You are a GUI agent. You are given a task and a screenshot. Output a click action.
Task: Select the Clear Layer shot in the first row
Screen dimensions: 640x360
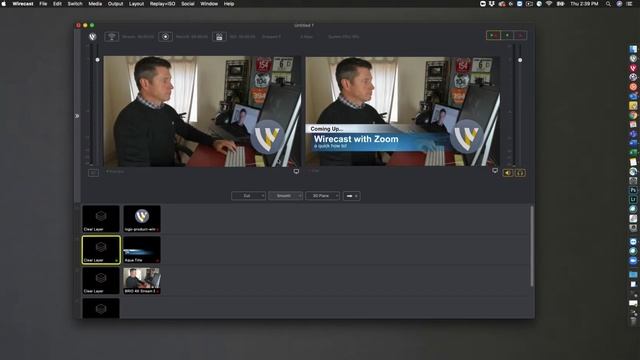coord(101,219)
